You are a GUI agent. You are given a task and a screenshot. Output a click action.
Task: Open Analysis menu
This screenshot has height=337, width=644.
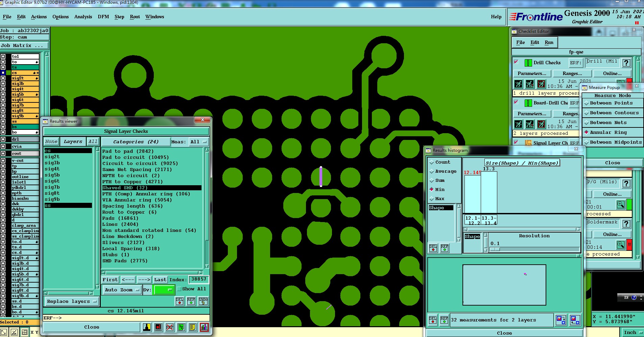[83, 17]
